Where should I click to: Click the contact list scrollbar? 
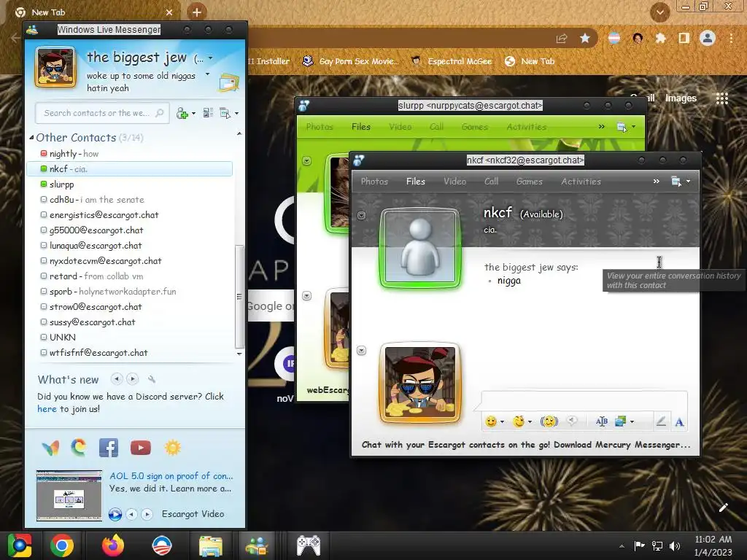pos(239,297)
